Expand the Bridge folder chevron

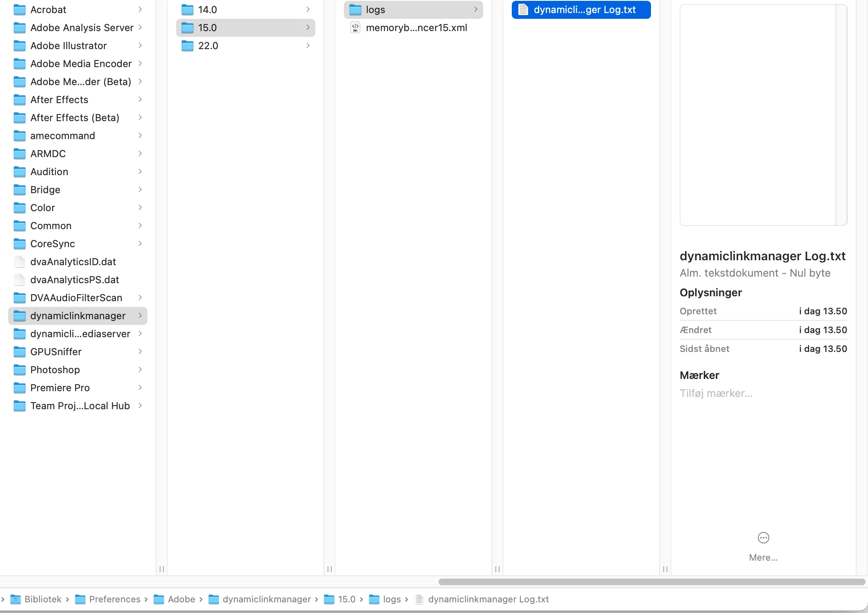(x=140, y=190)
